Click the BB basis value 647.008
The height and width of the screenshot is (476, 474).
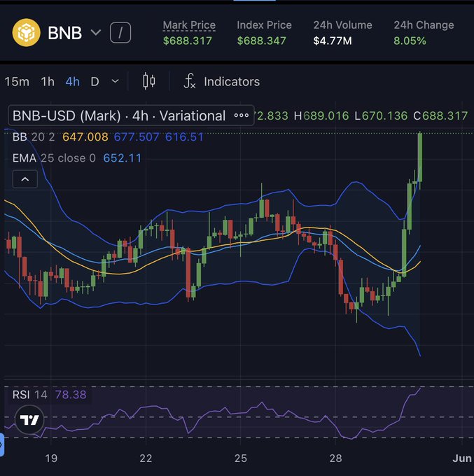point(85,137)
